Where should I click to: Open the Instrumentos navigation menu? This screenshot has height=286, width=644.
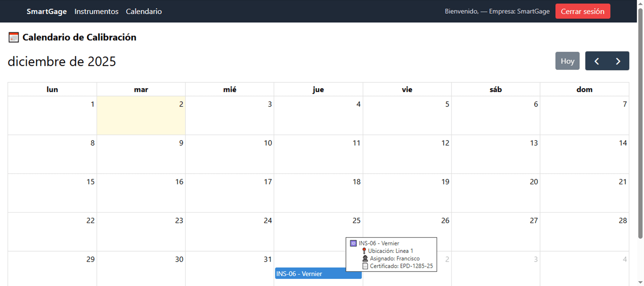(x=96, y=12)
